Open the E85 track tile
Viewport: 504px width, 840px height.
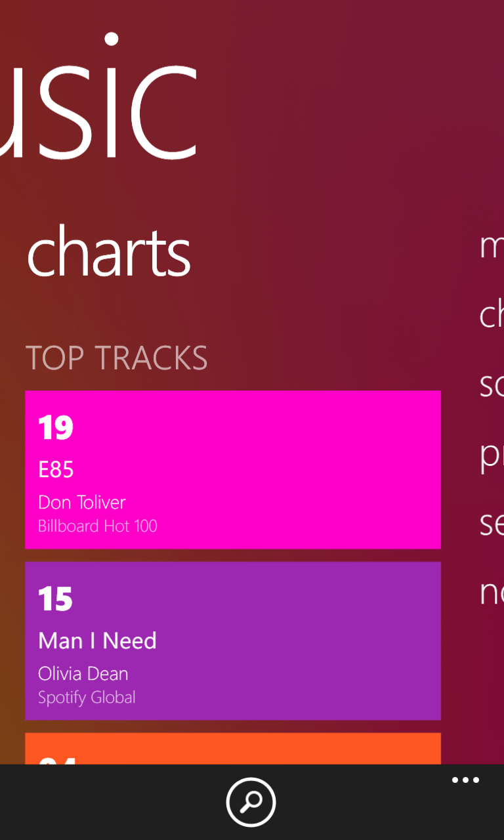233,470
